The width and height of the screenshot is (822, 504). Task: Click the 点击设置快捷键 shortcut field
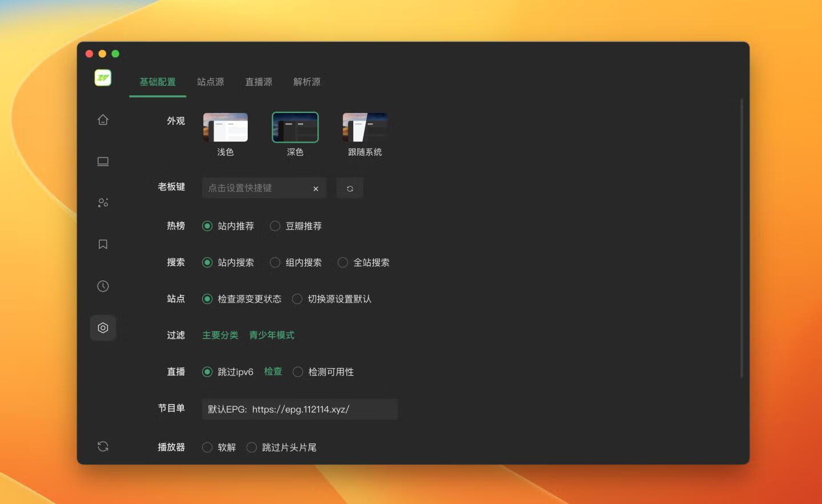point(264,188)
